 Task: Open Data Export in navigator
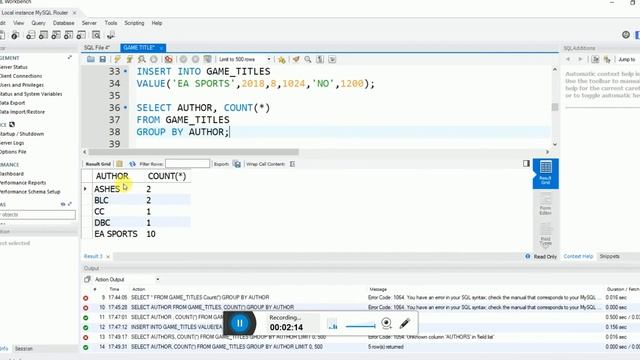(x=13, y=103)
